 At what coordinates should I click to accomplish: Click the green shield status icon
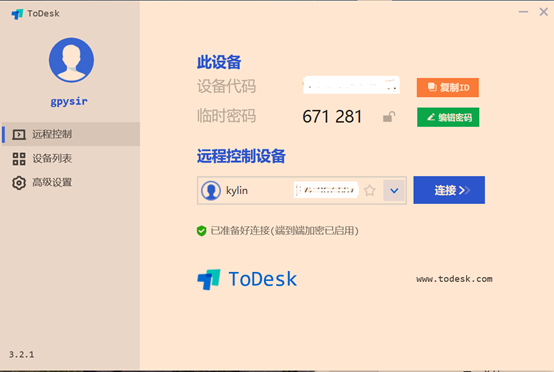[x=201, y=231]
